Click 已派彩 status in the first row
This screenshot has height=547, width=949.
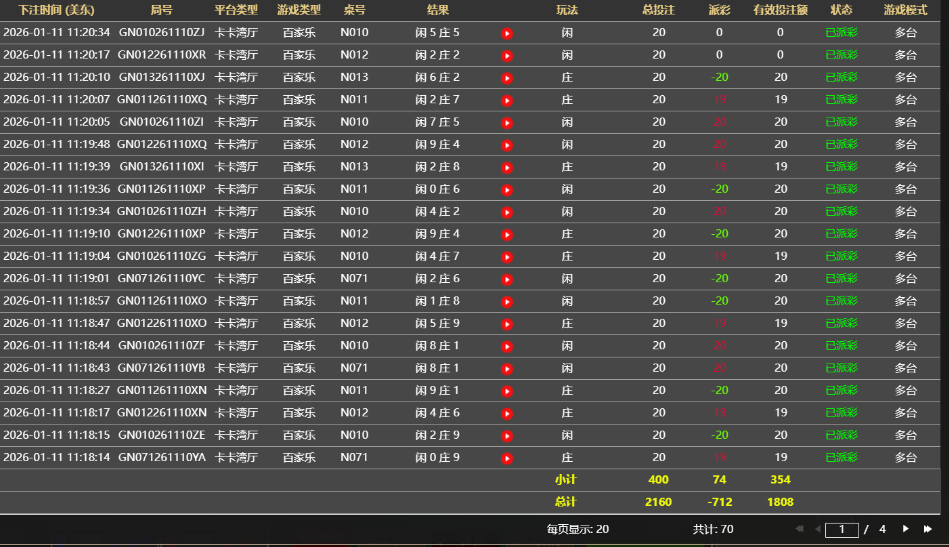click(841, 33)
